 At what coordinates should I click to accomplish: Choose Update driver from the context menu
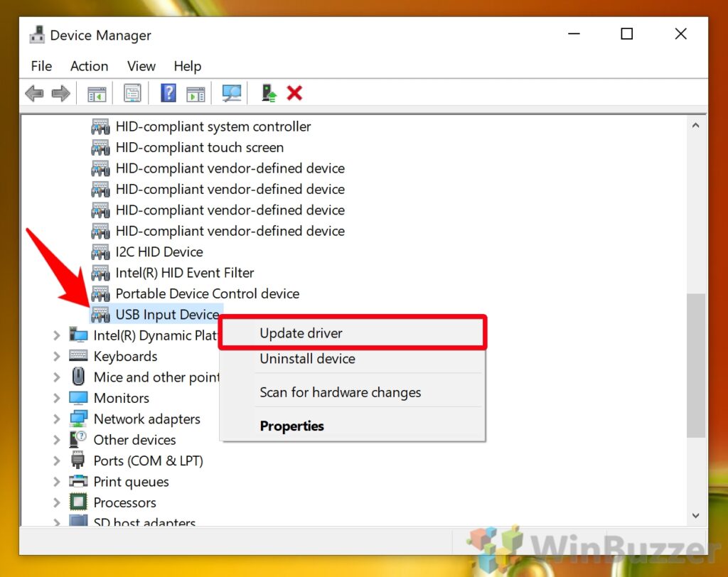[x=300, y=333]
